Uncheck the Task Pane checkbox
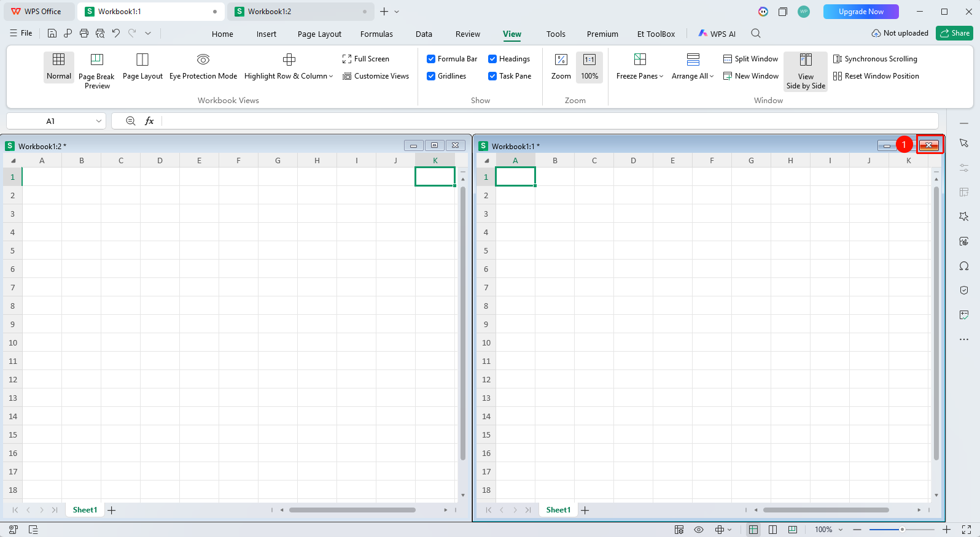Image resolution: width=980 pixels, height=537 pixels. click(x=492, y=76)
